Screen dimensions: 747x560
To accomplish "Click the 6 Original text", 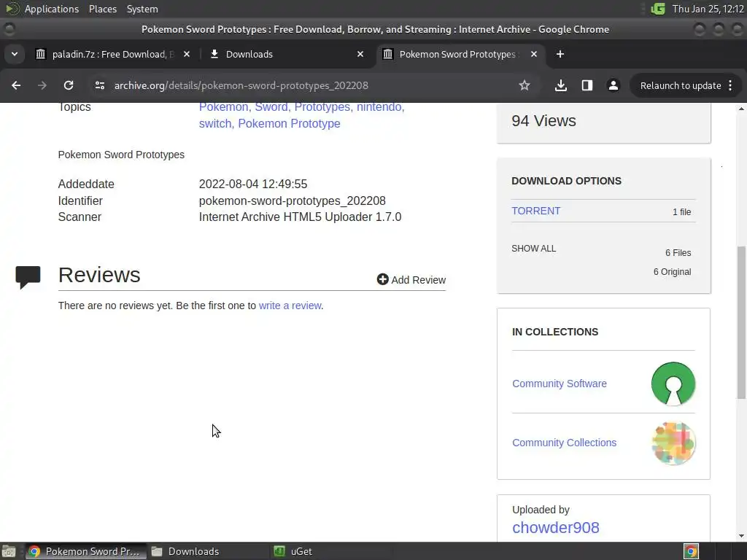I will (672, 272).
